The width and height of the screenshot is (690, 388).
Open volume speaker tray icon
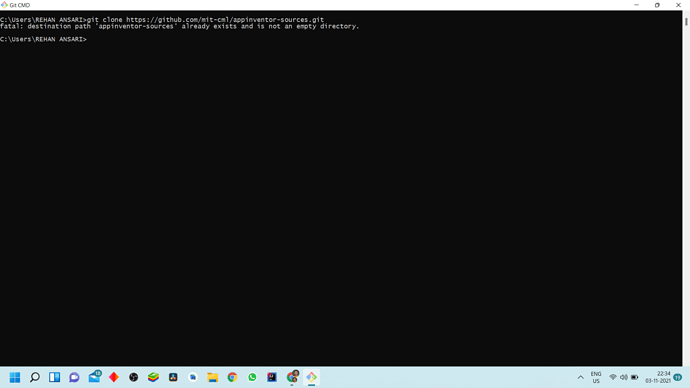tap(624, 377)
